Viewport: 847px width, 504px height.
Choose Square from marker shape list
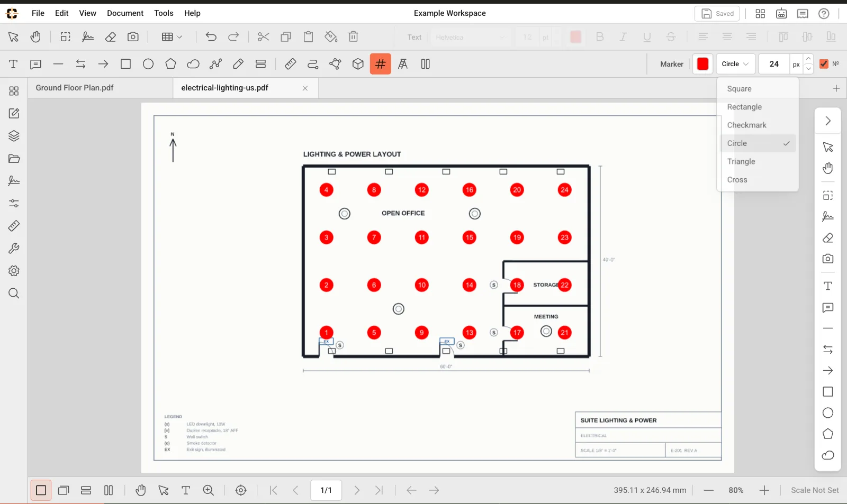758,89
